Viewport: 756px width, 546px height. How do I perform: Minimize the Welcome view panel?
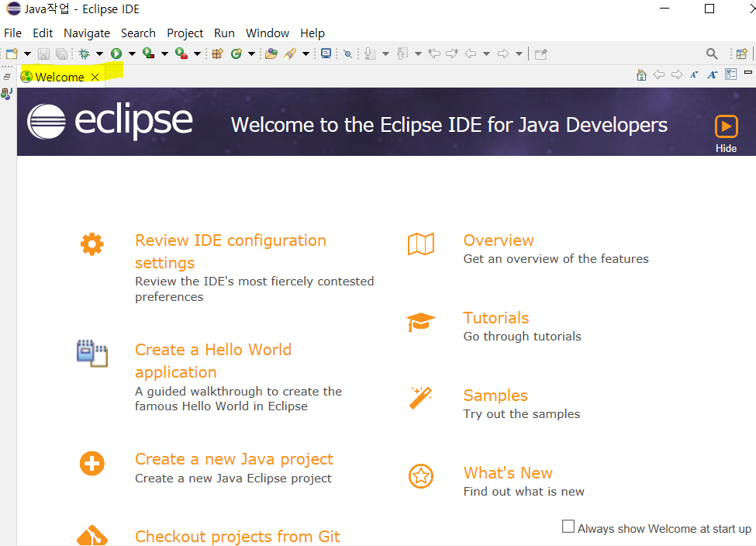click(x=748, y=72)
